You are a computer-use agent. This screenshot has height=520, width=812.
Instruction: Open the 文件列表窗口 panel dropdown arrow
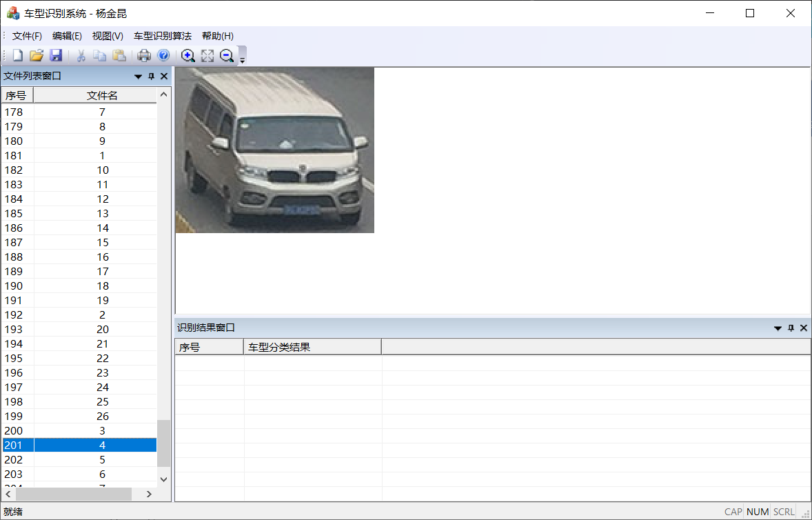[139, 77]
